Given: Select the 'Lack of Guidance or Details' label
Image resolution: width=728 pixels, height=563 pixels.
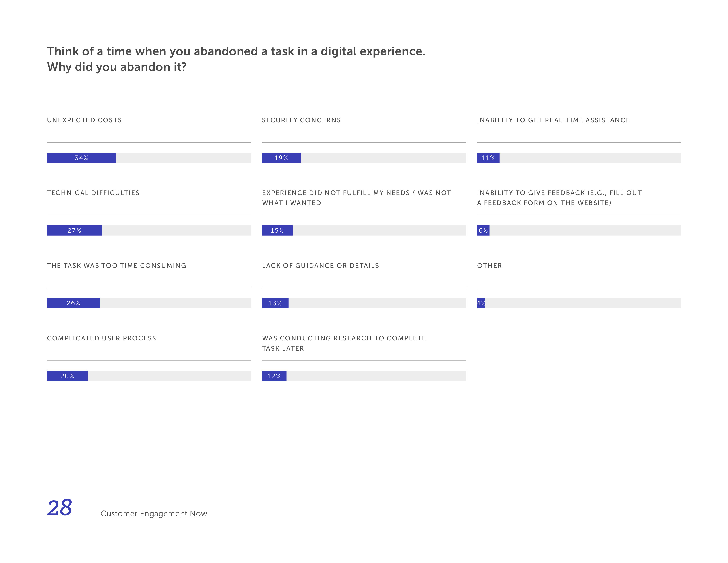Looking at the screenshot, I should 320,265.
